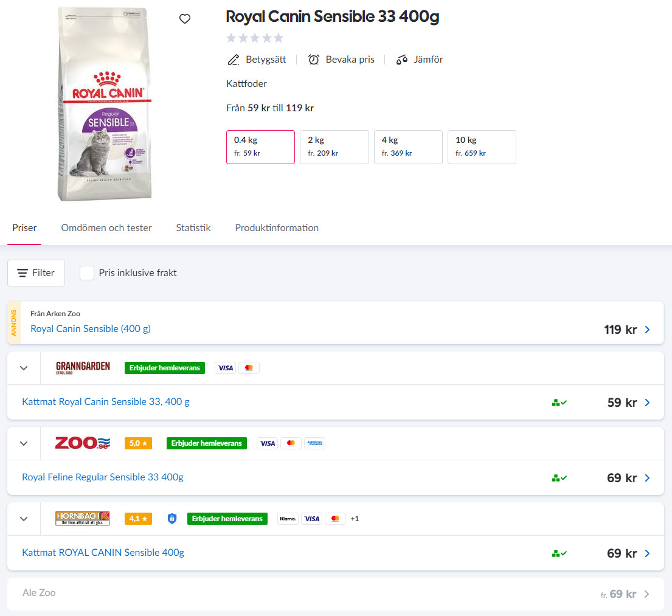Click the green stock icon for Granngården
This screenshot has height=616, width=672.
point(559,403)
